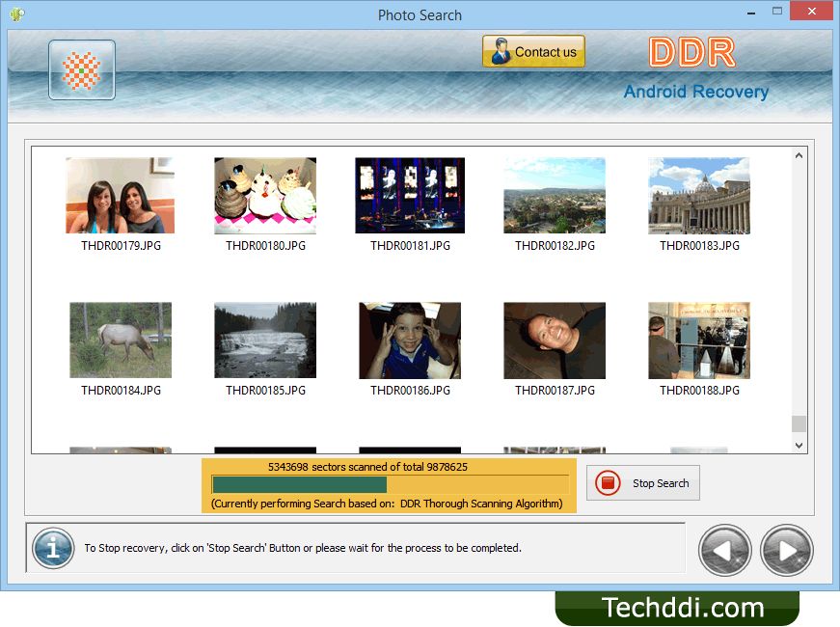Click the filename text THDR00183.JPG

coord(699,245)
